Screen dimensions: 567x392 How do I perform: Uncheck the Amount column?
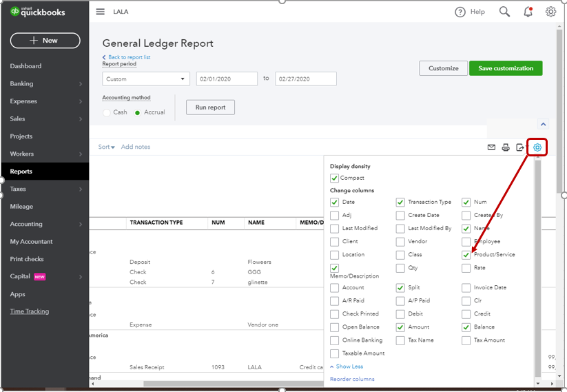400,327
